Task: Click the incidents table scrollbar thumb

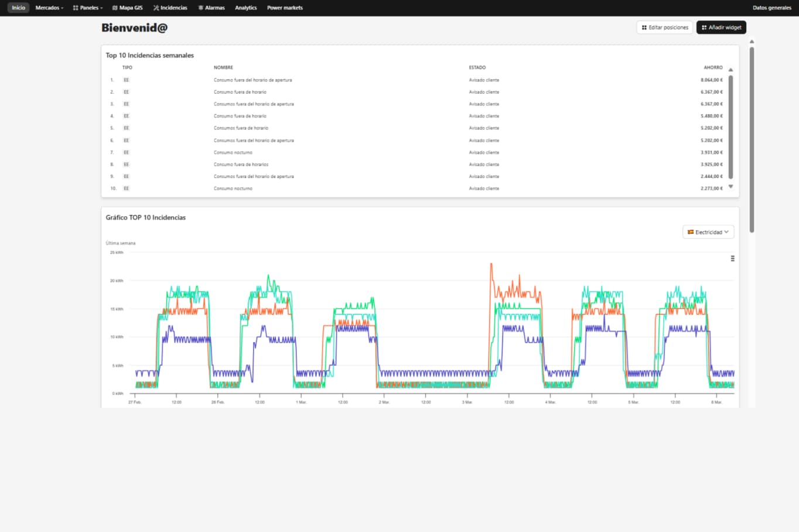Action: (x=730, y=126)
